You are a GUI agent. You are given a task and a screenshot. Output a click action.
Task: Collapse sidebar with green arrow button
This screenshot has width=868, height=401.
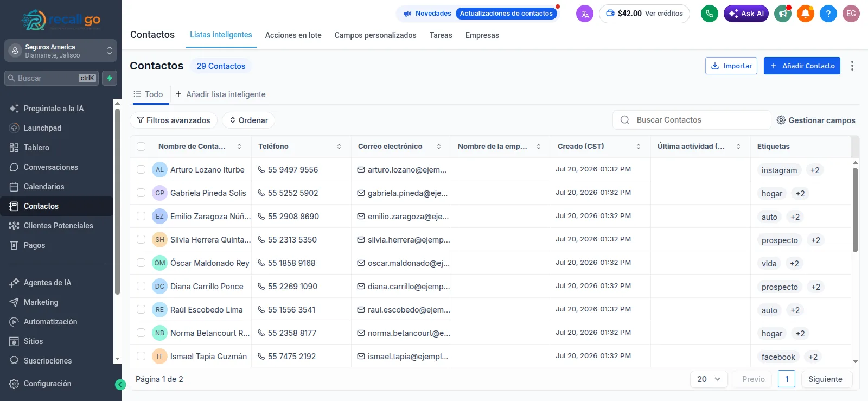120,385
